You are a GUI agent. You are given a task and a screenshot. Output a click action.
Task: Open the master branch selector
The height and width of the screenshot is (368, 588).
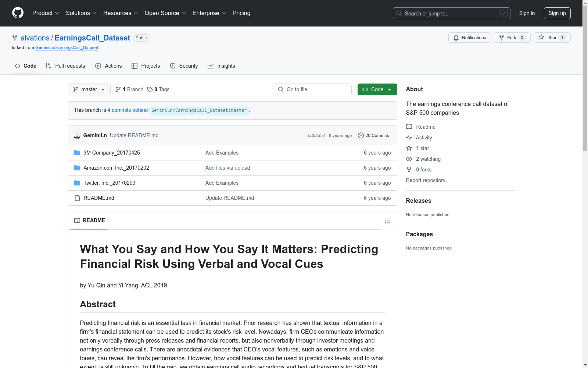[89, 89]
